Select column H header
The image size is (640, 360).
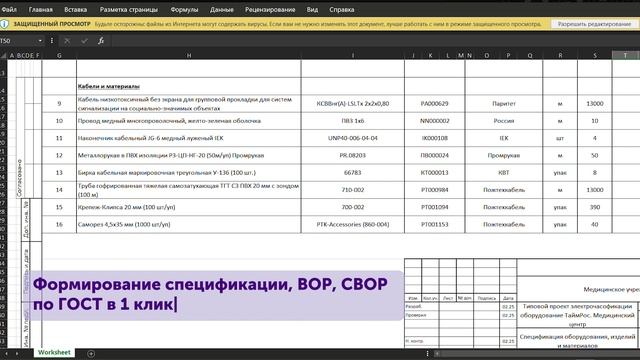189,55
